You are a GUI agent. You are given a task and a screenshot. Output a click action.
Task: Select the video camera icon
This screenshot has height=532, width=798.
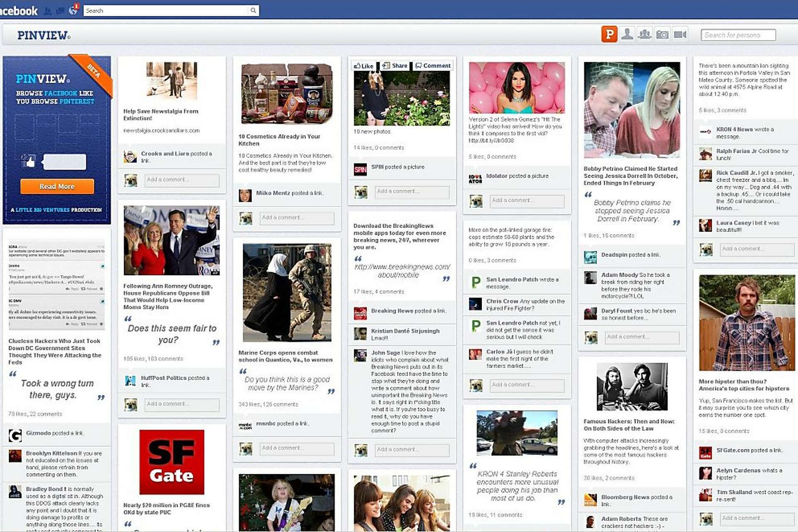680,34
